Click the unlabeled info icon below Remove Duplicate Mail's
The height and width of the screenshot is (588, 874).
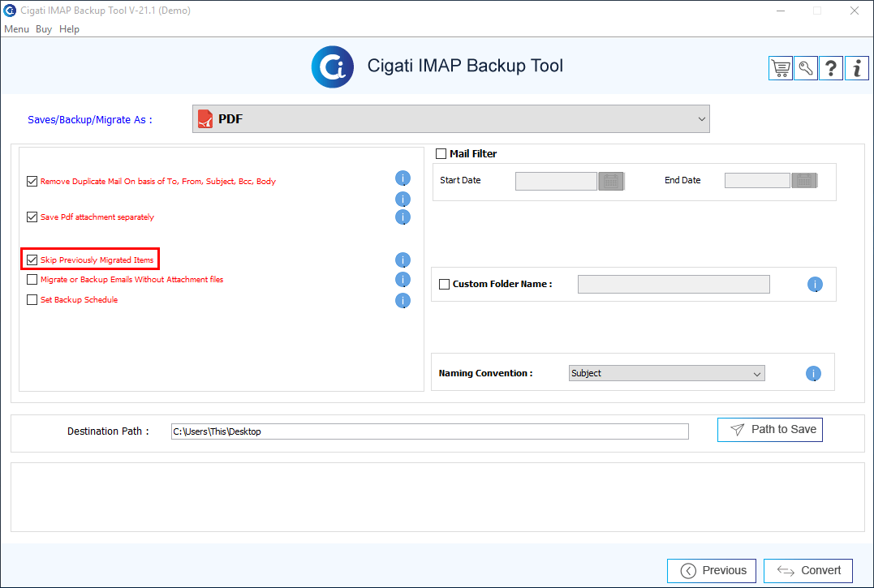pyautogui.click(x=403, y=199)
